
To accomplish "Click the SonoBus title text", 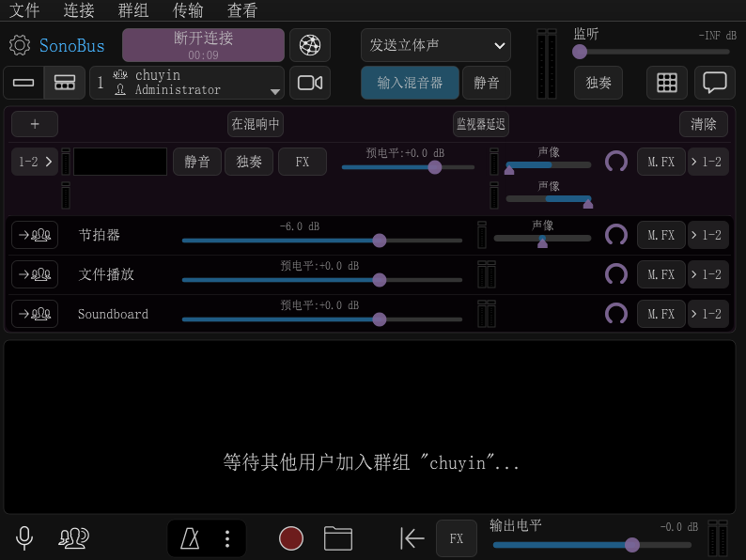I will tap(71, 46).
